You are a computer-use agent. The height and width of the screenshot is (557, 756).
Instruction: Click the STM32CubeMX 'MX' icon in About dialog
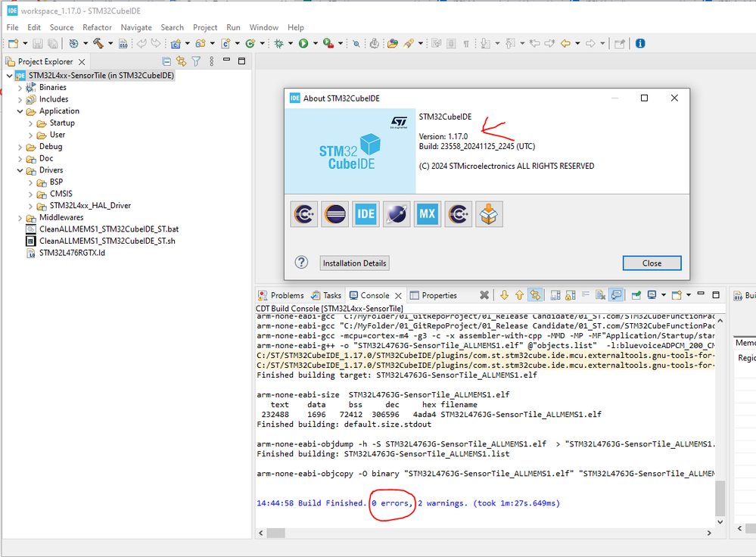427,214
